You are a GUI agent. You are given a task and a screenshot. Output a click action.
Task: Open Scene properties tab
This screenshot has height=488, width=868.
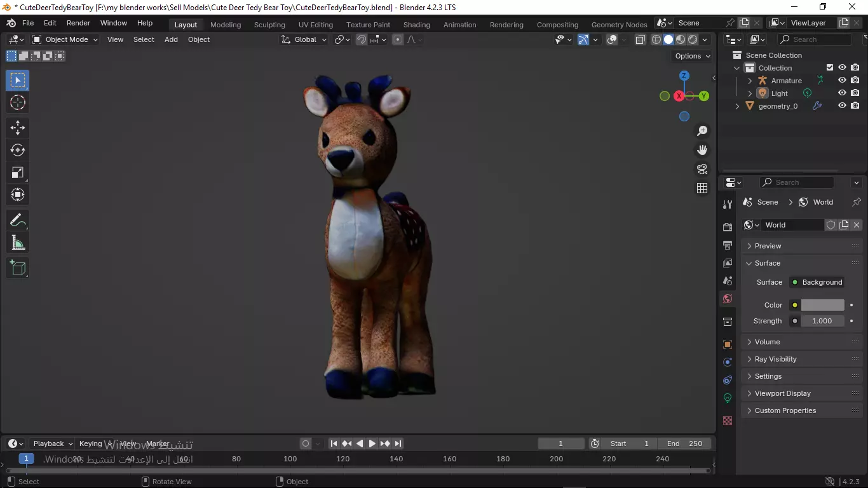(x=728, y=280)
